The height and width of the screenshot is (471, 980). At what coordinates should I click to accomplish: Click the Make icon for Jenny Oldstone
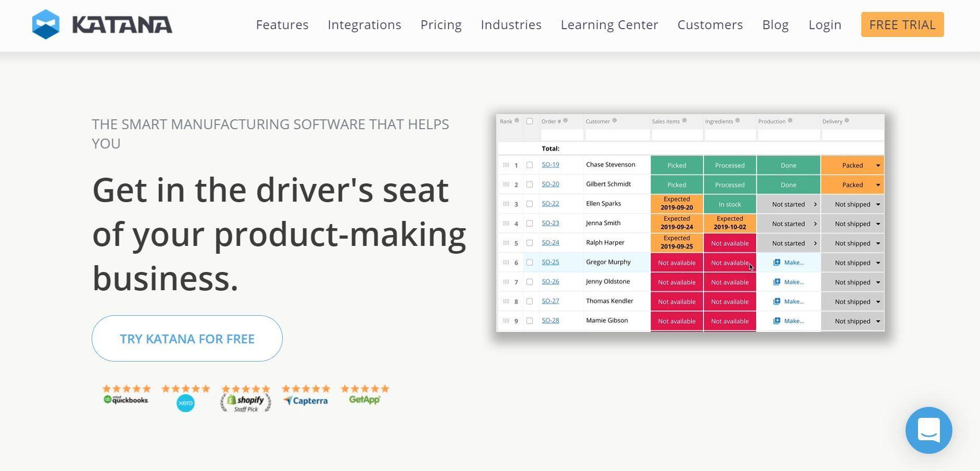click(776, 282)
